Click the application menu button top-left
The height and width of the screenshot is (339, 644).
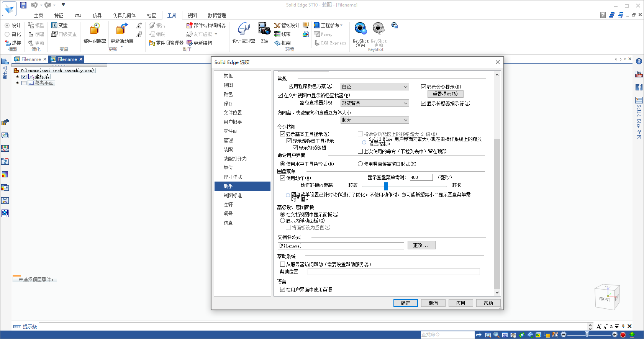9,9
